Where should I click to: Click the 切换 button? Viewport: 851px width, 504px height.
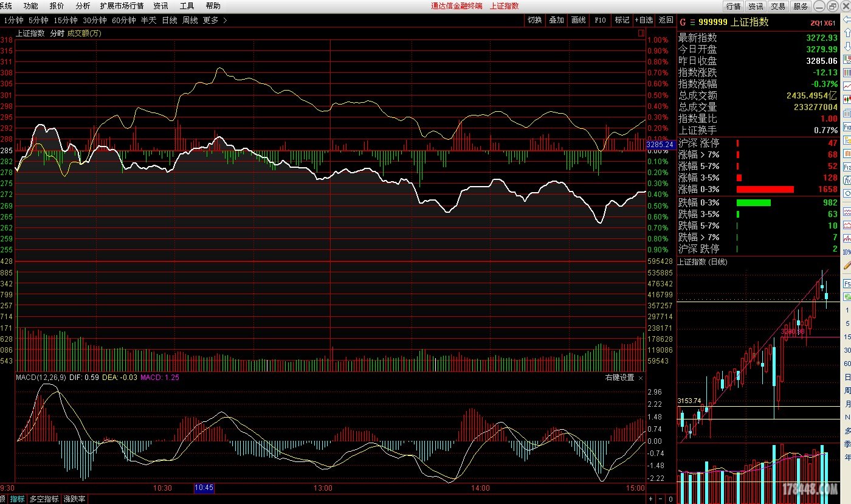pyautogui.click(x=534, y=20)
